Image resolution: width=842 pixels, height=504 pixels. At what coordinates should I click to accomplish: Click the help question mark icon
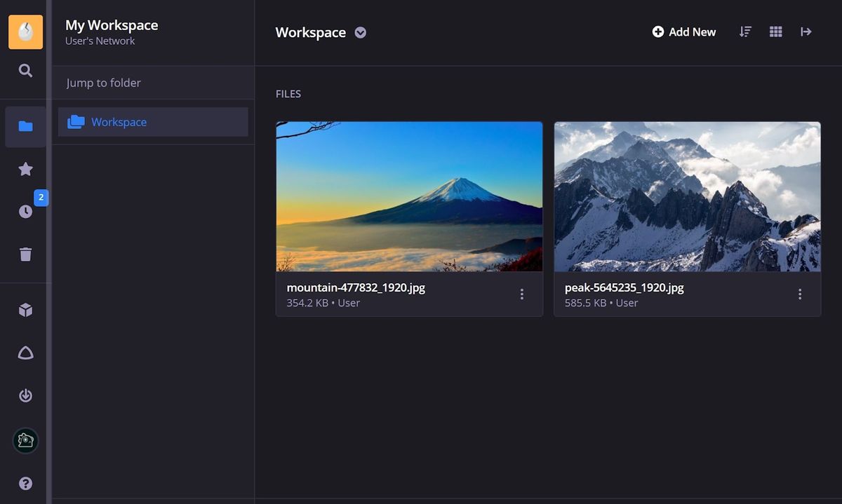pyautogui.click(x=25, y=483)
